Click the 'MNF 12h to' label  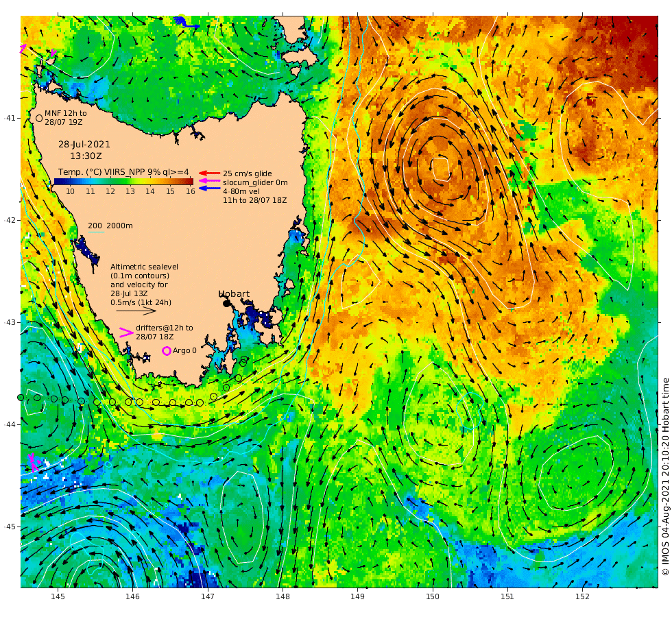(66, 113)
